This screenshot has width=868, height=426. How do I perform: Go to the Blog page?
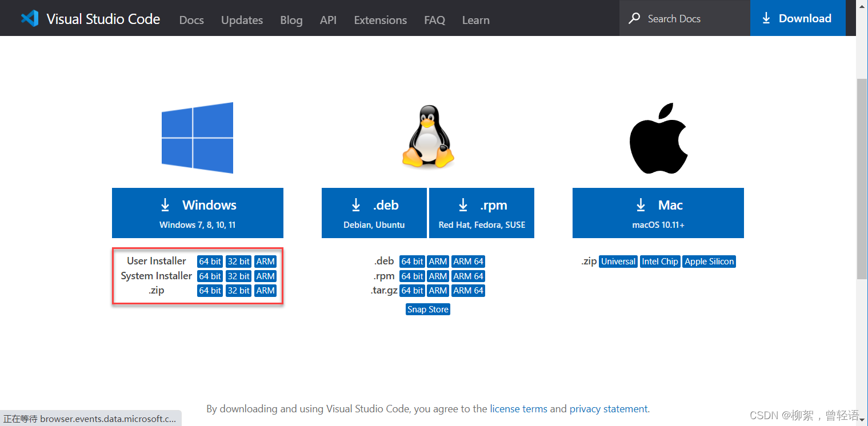click(x=291, y=20)
